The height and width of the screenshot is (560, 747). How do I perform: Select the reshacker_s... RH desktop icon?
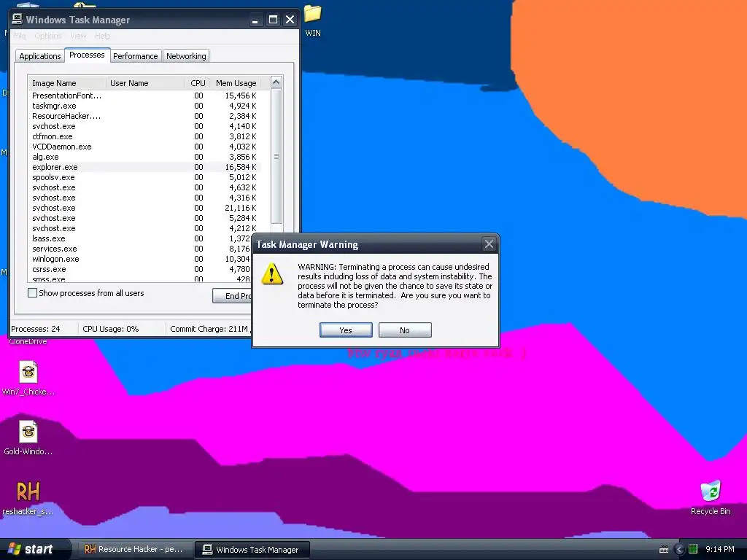[x=28, y=497]
